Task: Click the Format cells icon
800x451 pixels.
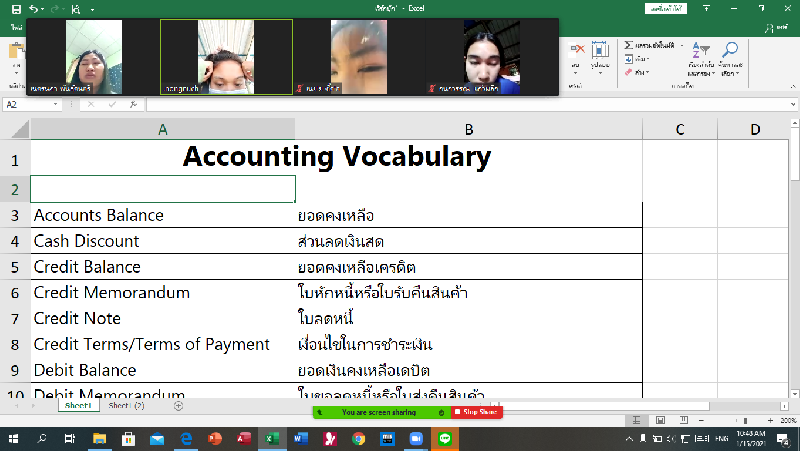Action: [600, 50]
